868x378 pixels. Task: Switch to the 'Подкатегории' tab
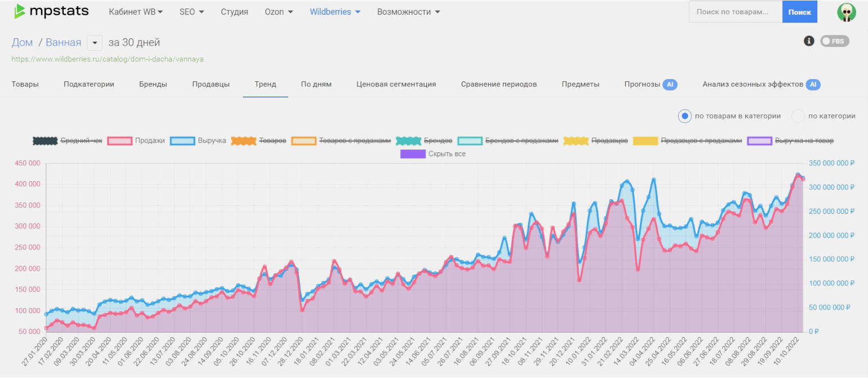89,84
